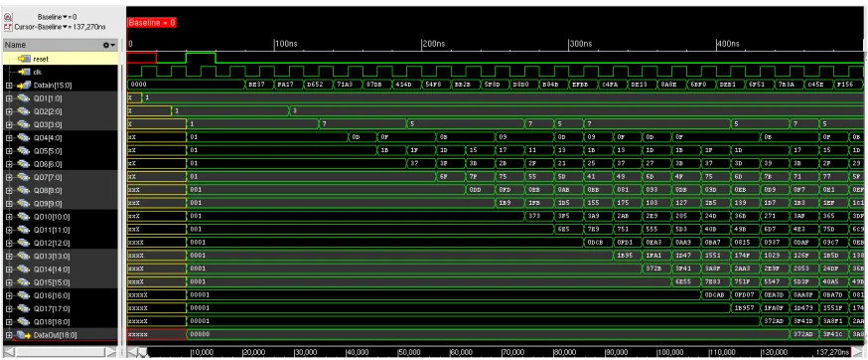
Task: Click the 50,000 overview time label
Action: (x=409, y=352)
